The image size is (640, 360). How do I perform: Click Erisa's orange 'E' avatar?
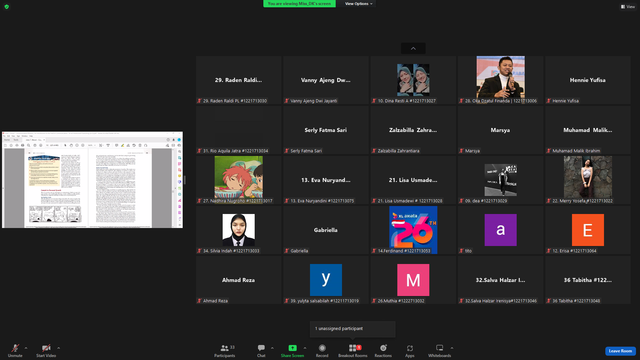coord(588,230)
